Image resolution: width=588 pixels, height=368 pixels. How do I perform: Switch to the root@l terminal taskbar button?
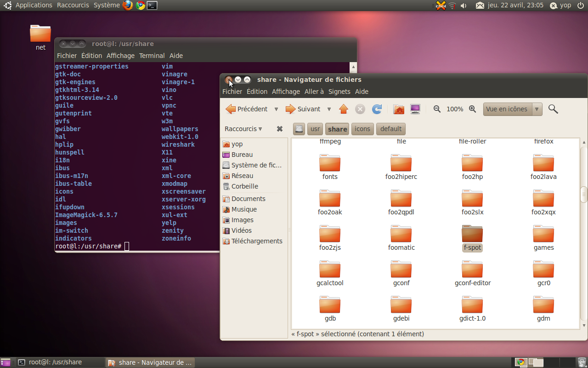pyautogui.click(x=59, y=362)
